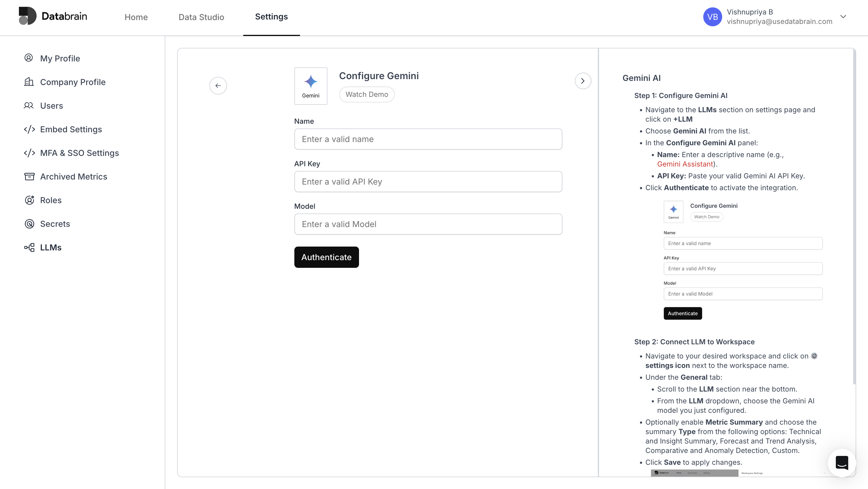Click the Watch Demo button
Viewport: 868px width, 489px height.
[x=367, y=94]
